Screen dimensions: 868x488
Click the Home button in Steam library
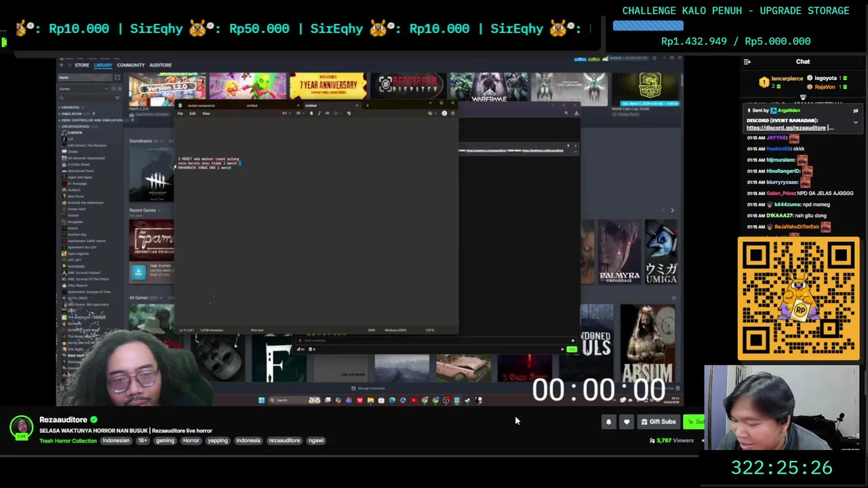point(83,77)
